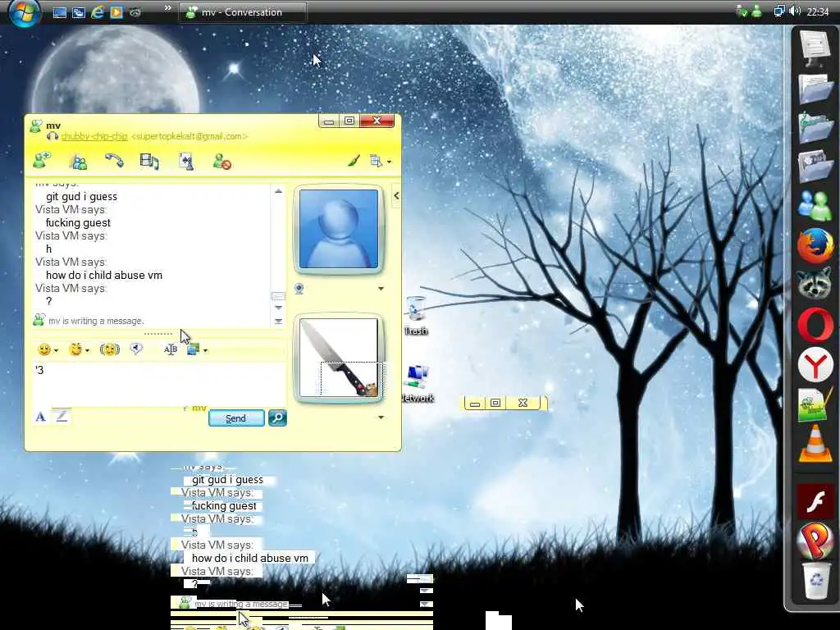Click the games and activities toolbar icon

186,162
